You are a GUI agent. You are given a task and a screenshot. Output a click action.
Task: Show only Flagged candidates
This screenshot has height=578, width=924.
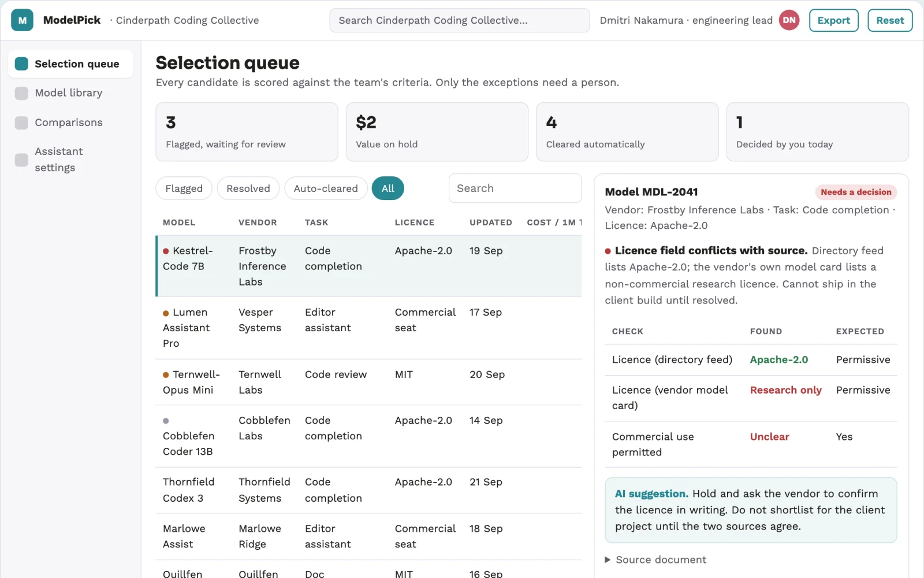184,188
